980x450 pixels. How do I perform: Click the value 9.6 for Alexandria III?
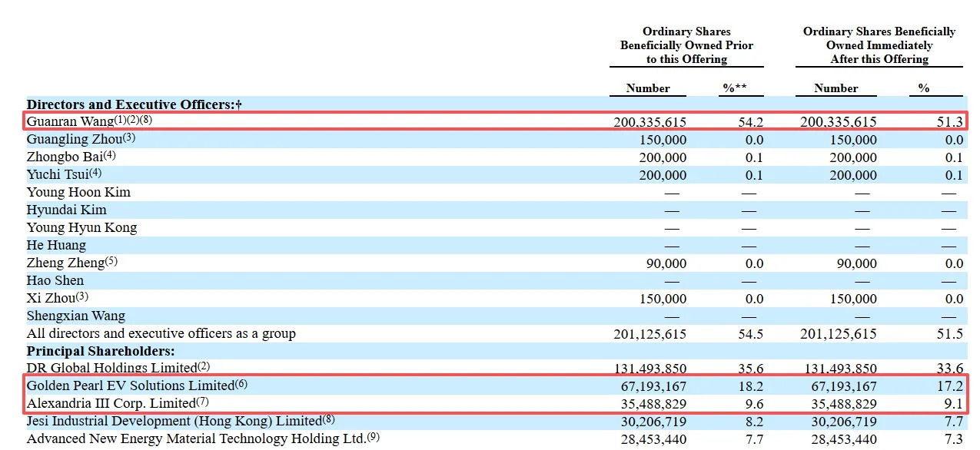click(x=755, y=404)
